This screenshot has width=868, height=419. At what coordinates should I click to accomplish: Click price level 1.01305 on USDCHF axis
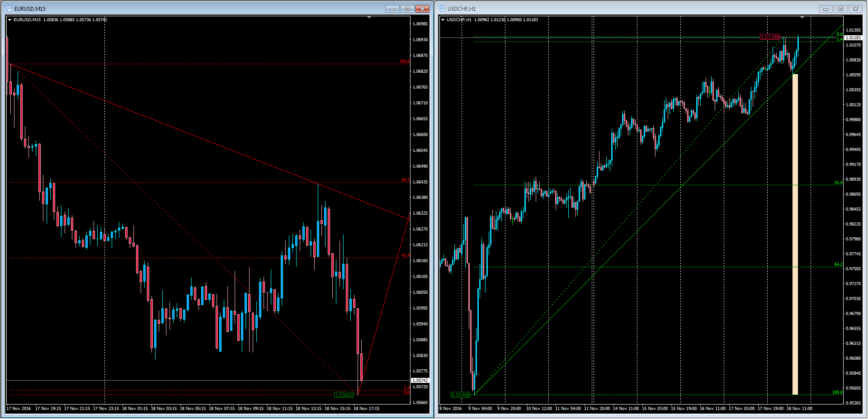[x=854, y=30]
